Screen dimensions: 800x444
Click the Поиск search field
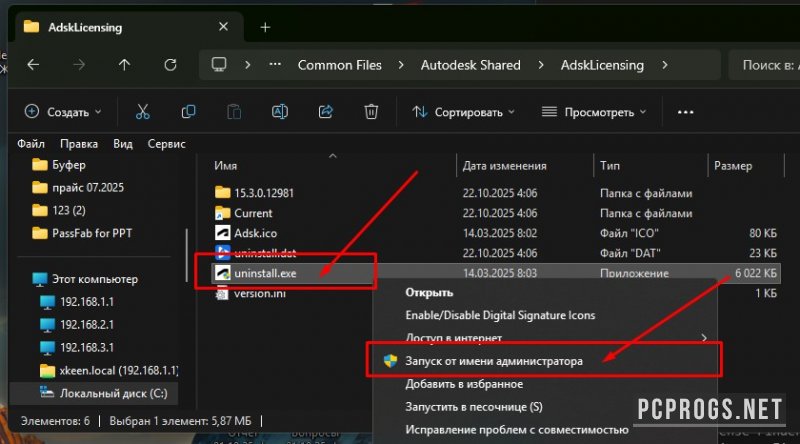tap(764, 65)
